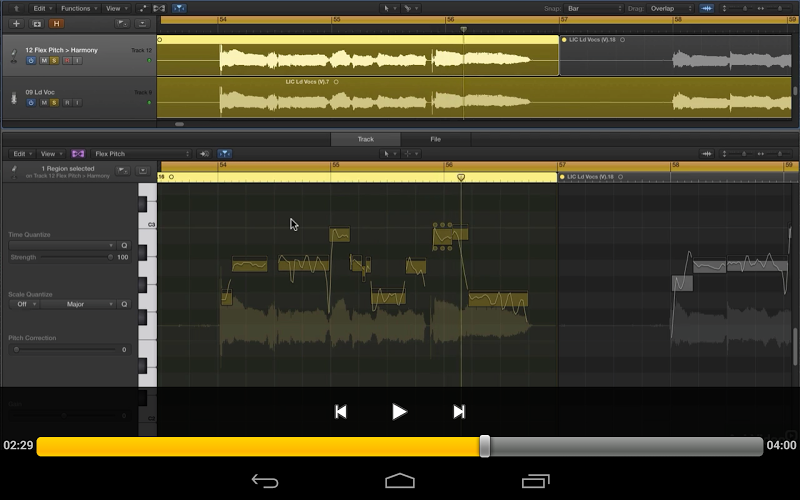Click the duplicate track icon
800x500 pixels.
[x=37, y=23]
